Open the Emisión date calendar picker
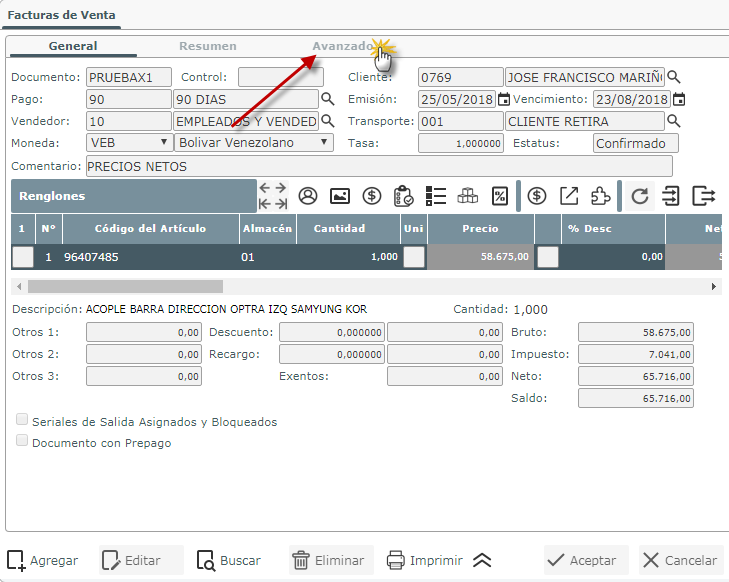This screenshot has height=582, width=729. 504,99
